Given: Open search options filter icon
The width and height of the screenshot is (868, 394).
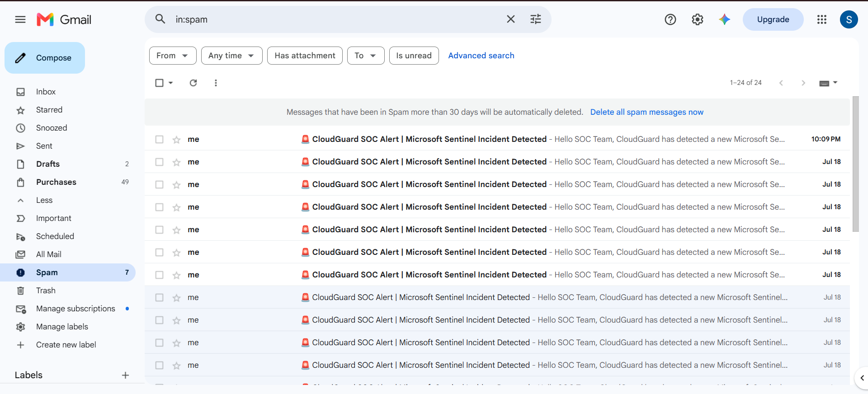Looking at the screenshot, I should [x=536, y=19].
